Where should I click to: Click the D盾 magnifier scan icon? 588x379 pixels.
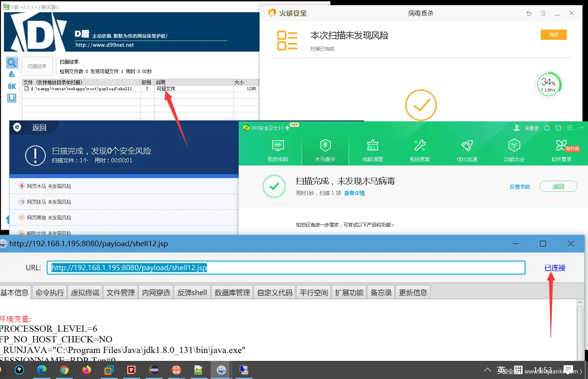pos(12,62)
